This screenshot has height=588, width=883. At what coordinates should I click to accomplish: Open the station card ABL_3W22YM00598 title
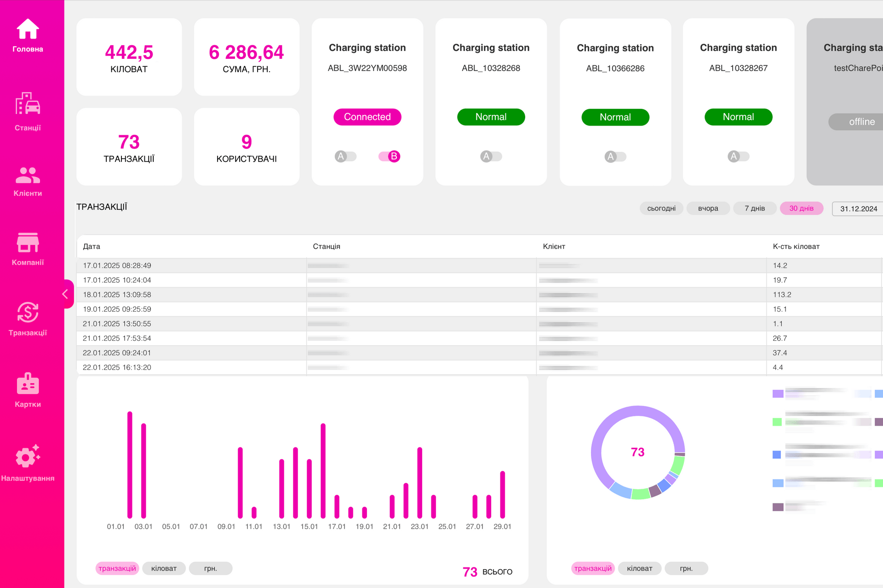tap(367, 48)
